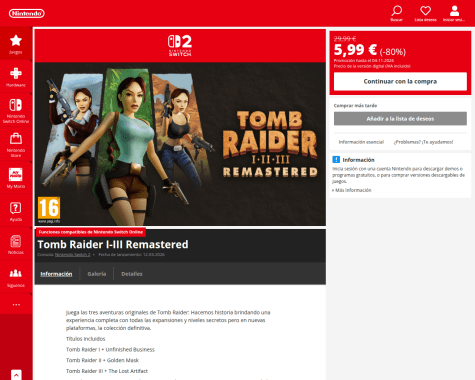
Task: Follow the Nintendo Switch 2 console link
Action: coord(72,254)
